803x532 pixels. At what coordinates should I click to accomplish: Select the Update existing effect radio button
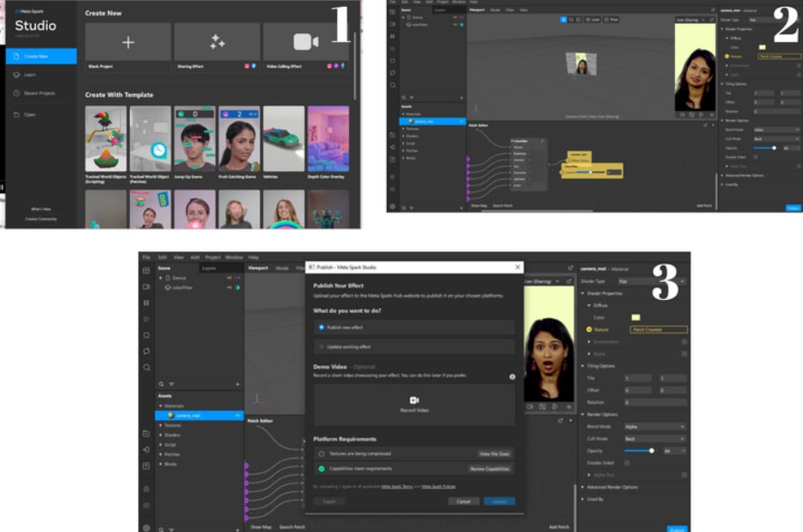(x=322, y=346)
